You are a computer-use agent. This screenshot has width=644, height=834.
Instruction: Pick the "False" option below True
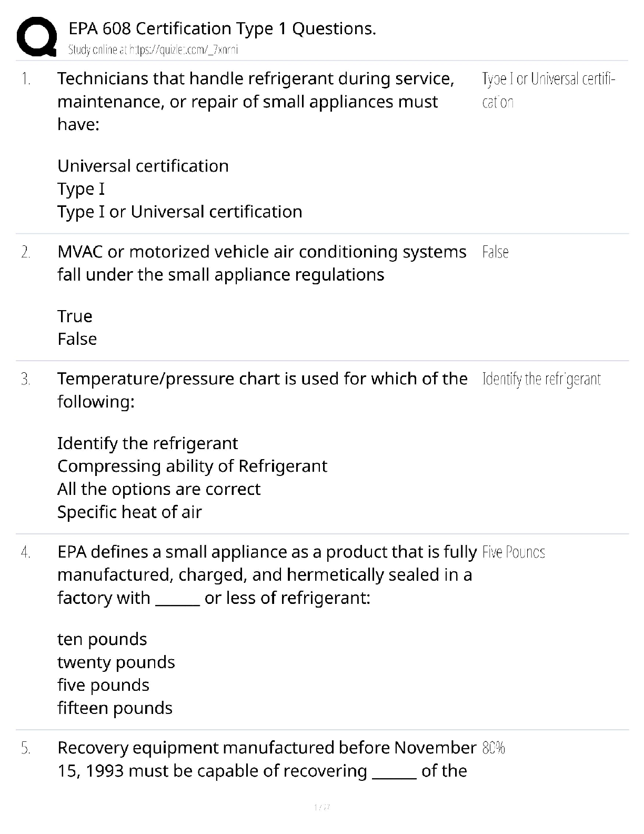(x=77, y=339)
